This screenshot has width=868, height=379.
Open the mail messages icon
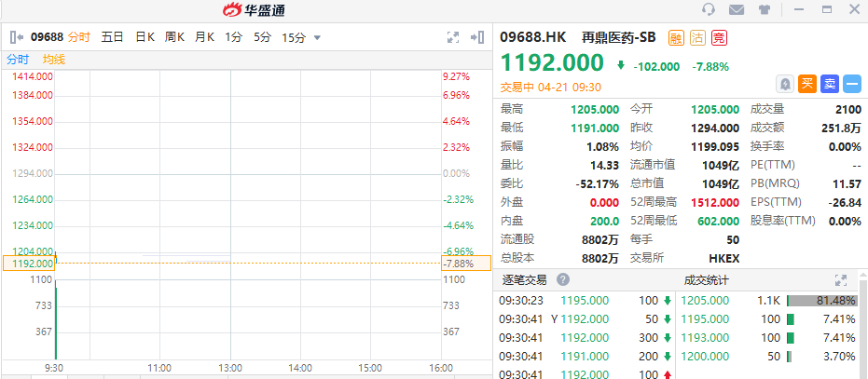point(737,10)
